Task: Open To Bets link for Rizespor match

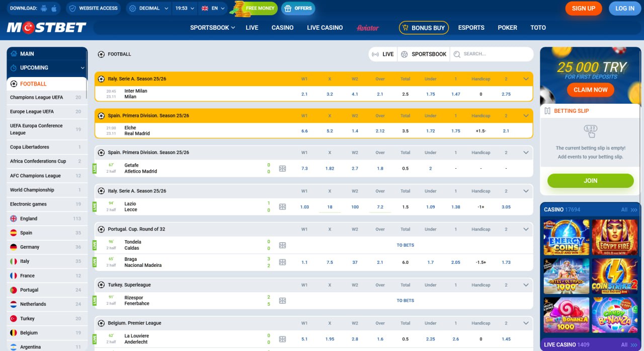Action: pos(405,301)
